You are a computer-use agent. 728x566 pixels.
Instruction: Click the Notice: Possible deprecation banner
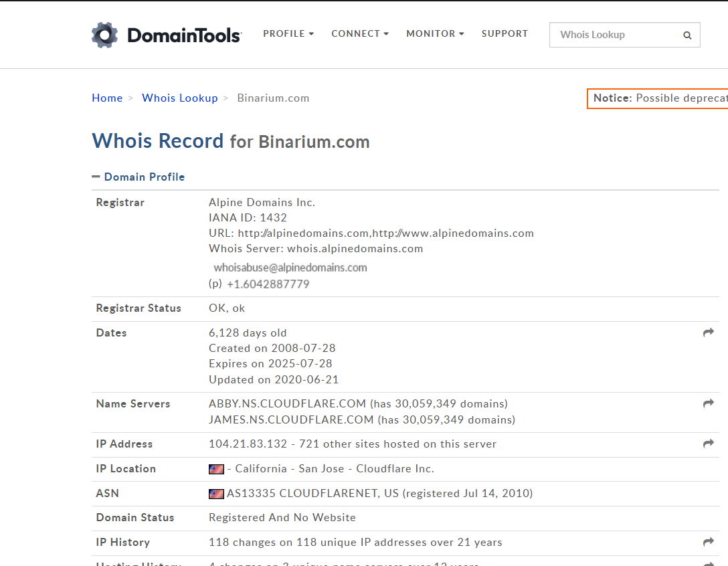[658, 98]
